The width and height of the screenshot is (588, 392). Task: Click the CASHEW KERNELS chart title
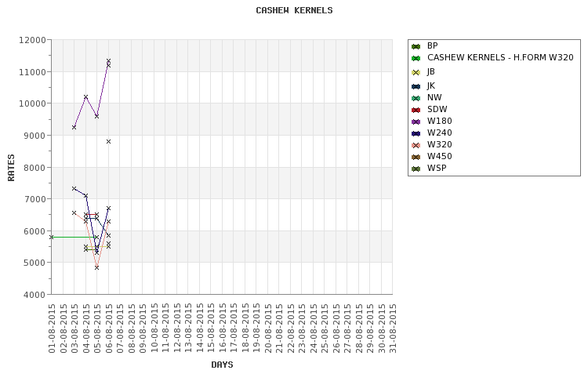[x=294, y=10]
